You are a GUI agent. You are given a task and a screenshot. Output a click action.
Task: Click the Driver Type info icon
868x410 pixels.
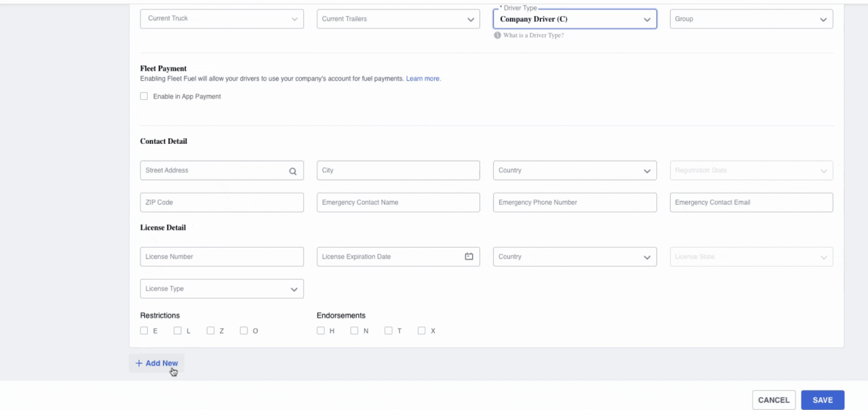coord(497,35)
